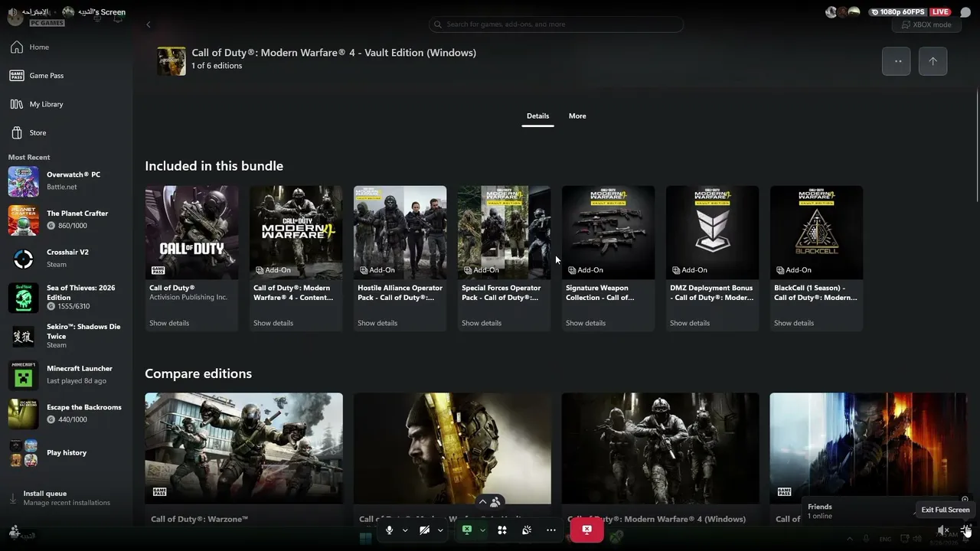The height and width of the screenshot is (551, 980).
Task: Open the soundboard button
Action: (x=527, y=530)
